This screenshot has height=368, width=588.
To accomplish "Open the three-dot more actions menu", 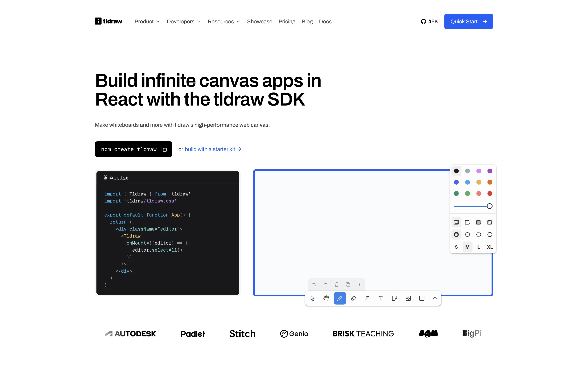I will pos(359,284).
